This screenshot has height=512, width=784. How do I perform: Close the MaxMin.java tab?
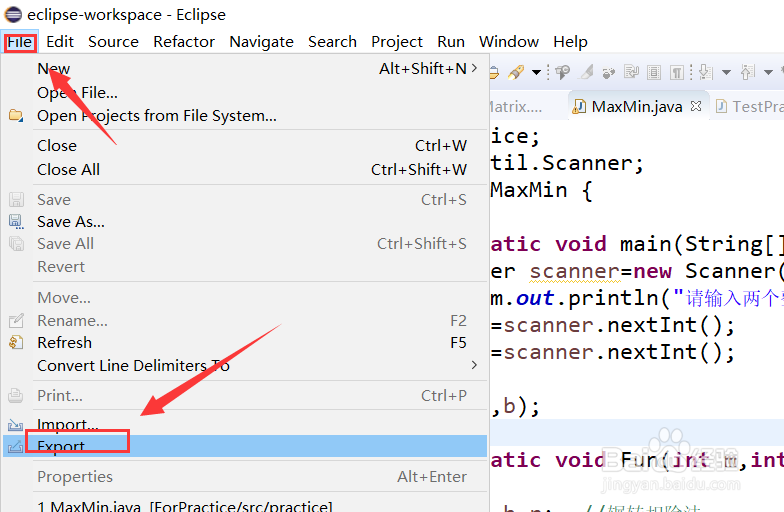pos(696,105)
